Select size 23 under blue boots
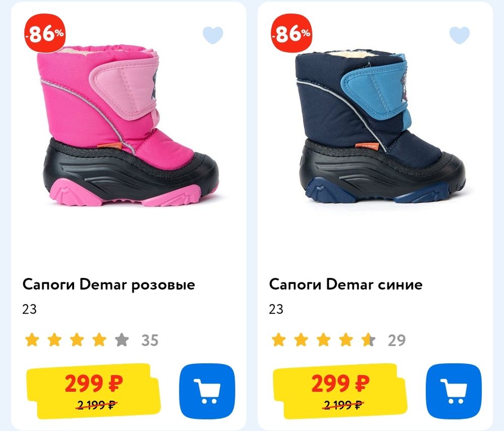The image size is (504, 431). [x=276, y=309]
